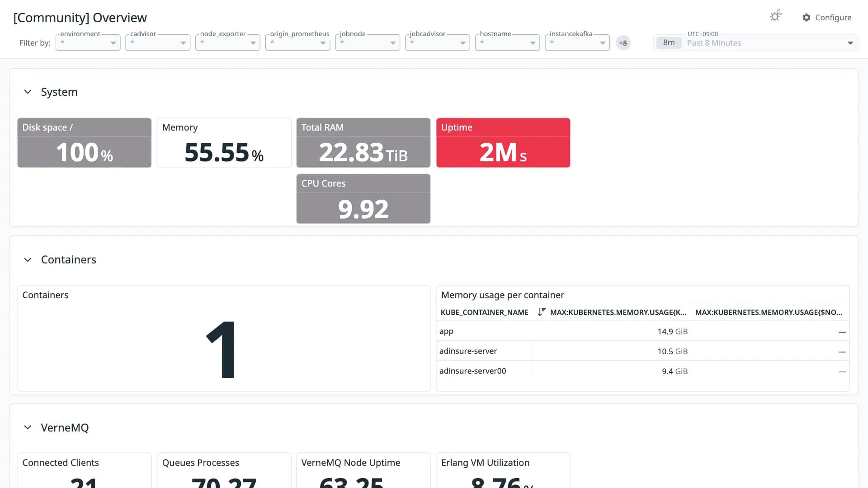The width and height of the screenshot is (868, 488).
Task: Show the +8 additional filters
Action: click(623, 43)
